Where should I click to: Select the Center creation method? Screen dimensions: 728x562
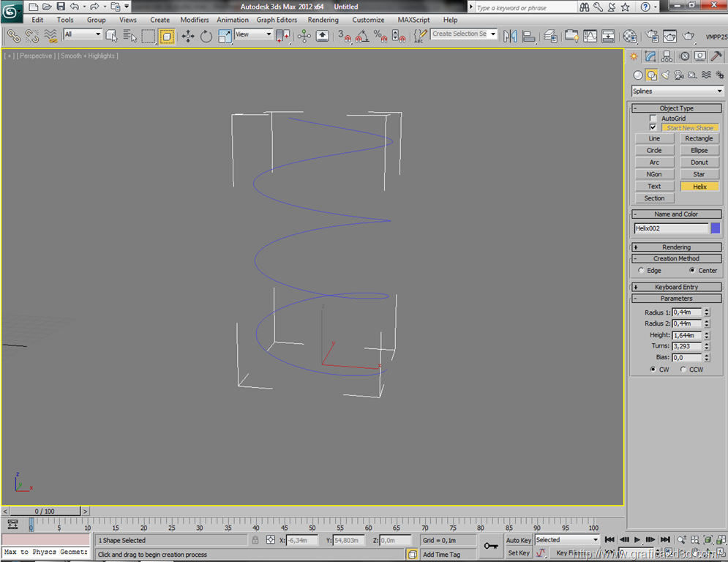point(692,270)
